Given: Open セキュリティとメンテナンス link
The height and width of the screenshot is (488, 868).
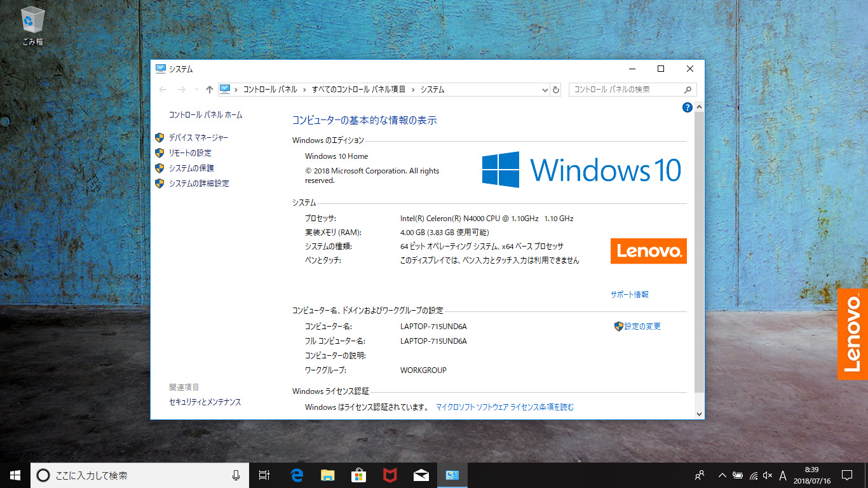Looking at the screenshot, I should 205,402.
